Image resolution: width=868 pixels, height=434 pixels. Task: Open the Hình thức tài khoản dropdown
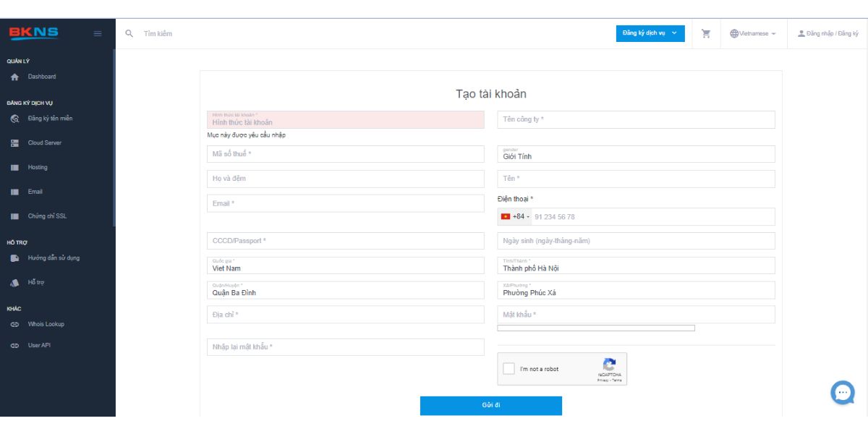[x=345, y=120]
